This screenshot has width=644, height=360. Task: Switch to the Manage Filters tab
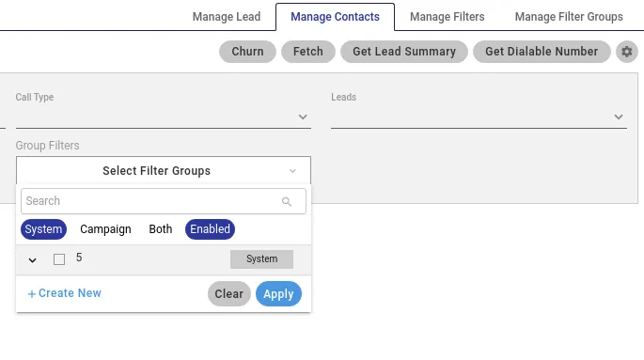click(448, 17)
